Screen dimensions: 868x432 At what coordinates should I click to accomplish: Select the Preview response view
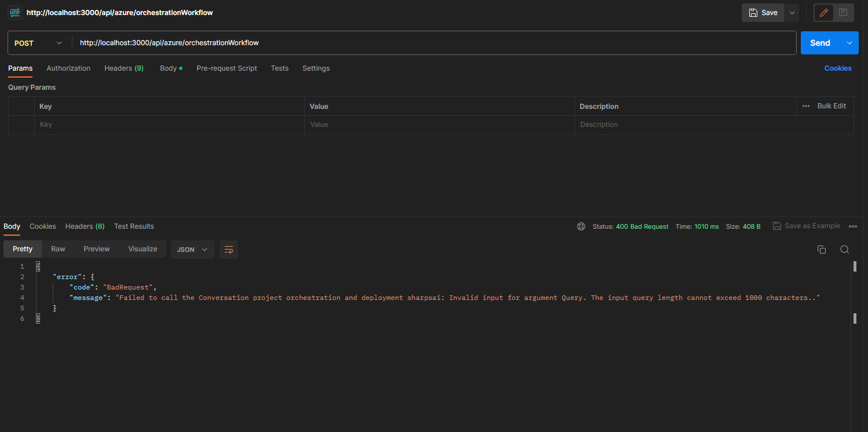(x=96, y=248)
